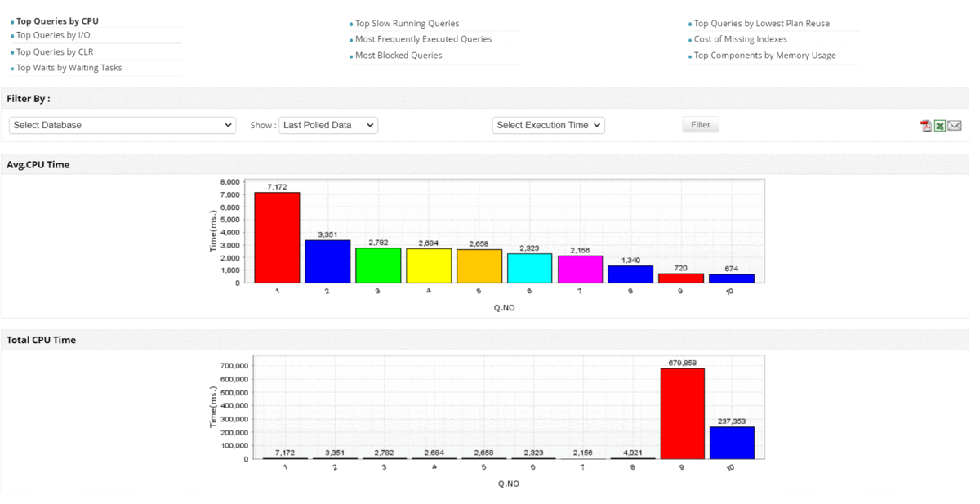Image resolution: width=980 pixels, height=504 pixels.
Task: View Top Queries by Lowest Plan Reuse
Action: (761, 24)
